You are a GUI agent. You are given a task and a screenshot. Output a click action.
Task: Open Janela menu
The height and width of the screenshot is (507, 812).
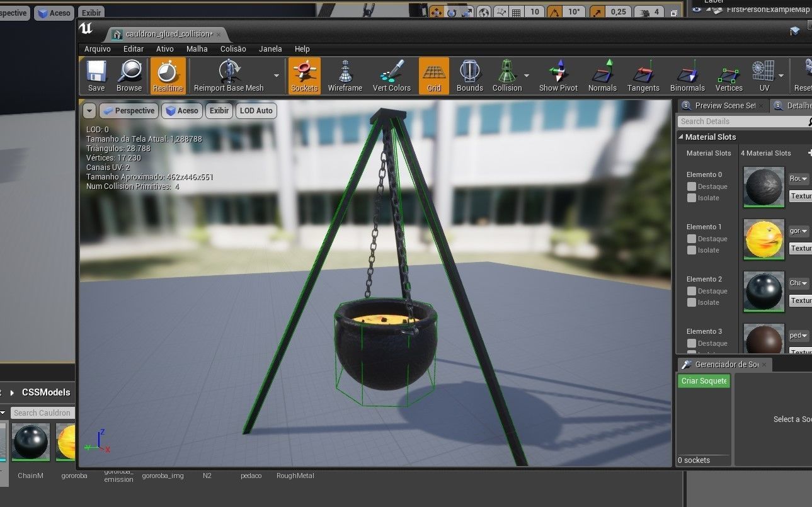click(x=270, y=48)
